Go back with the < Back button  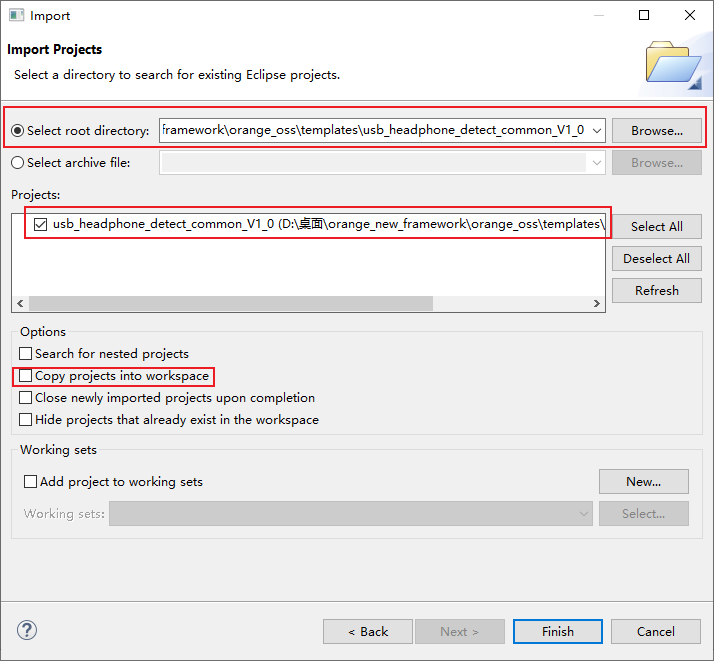pos(367,632)
